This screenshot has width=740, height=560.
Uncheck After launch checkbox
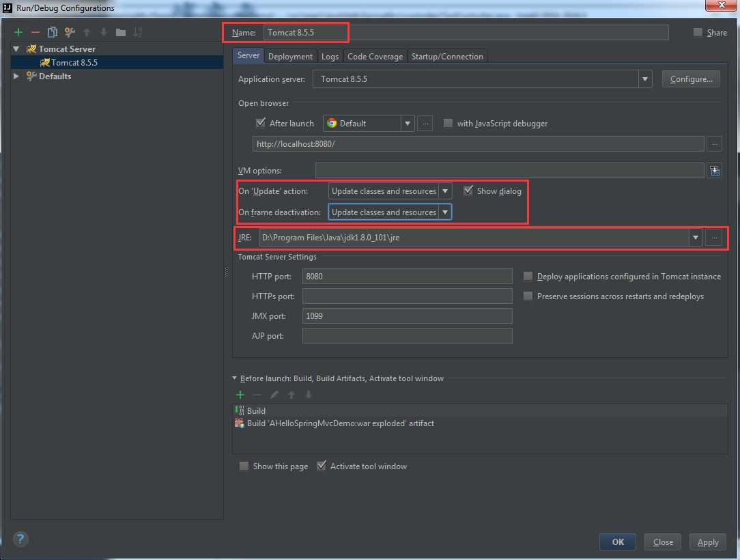tap(261, 123)
